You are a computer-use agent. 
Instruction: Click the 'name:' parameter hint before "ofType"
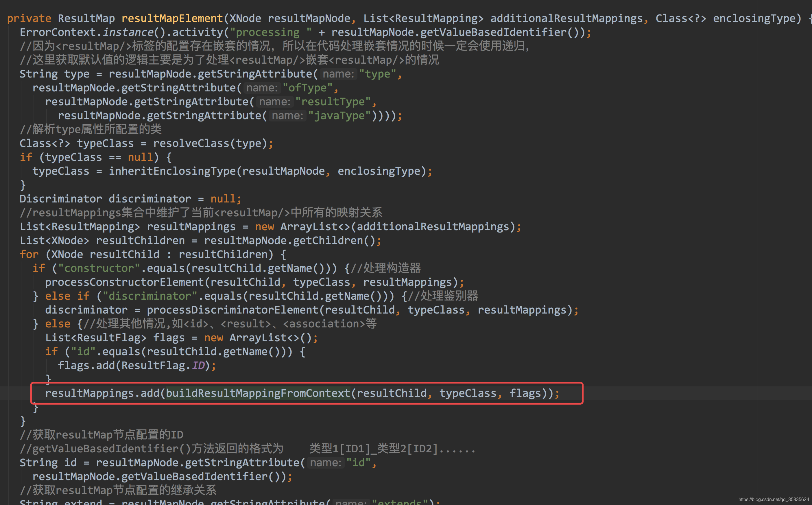pyautogui.click(x=262, y=88)
